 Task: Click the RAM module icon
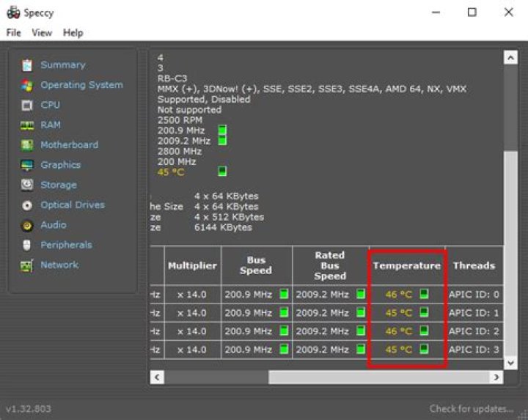click(x=27, y=125)
